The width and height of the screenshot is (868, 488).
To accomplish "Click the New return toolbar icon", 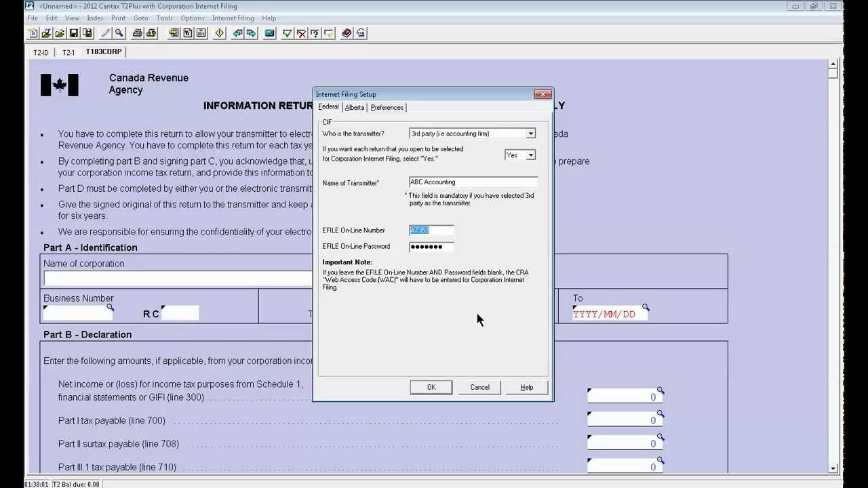I will pos(33,33).
